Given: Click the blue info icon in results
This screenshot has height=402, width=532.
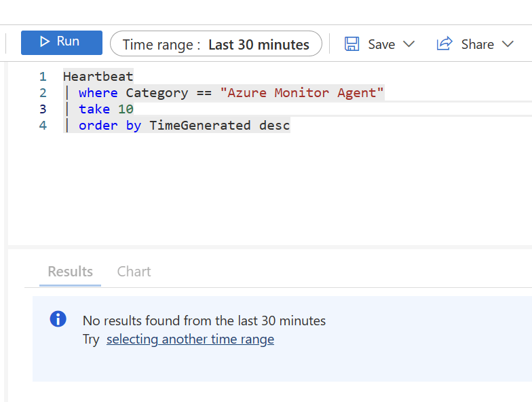Looking at the screenshot, I should 58,319.
